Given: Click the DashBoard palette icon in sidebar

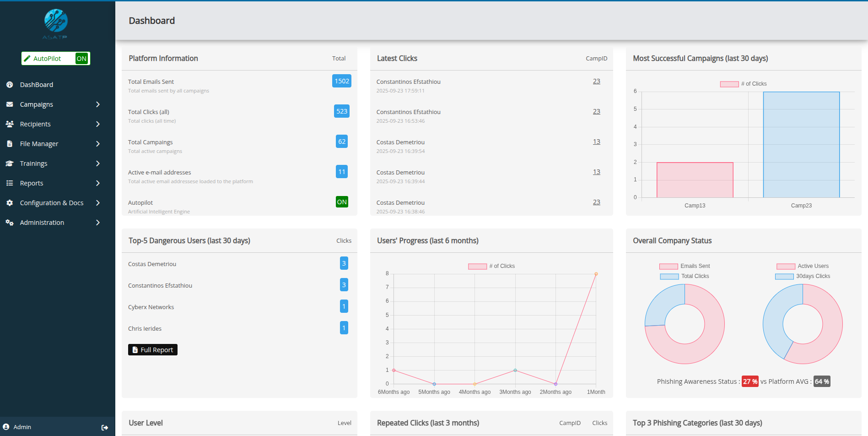Looking at the screenshot, I should 10,85.
